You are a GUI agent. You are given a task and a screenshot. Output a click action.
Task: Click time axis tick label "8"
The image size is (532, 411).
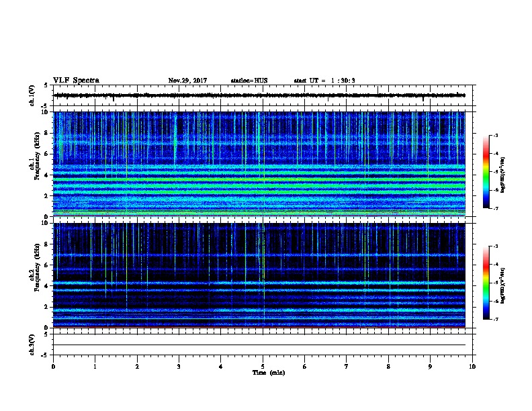click(388, 367)
